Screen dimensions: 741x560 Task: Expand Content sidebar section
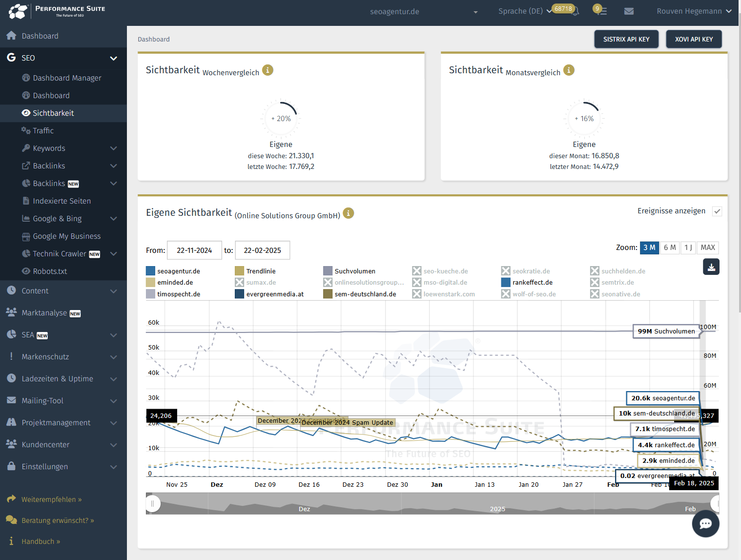pyautogui.click(x=113, y=291)
